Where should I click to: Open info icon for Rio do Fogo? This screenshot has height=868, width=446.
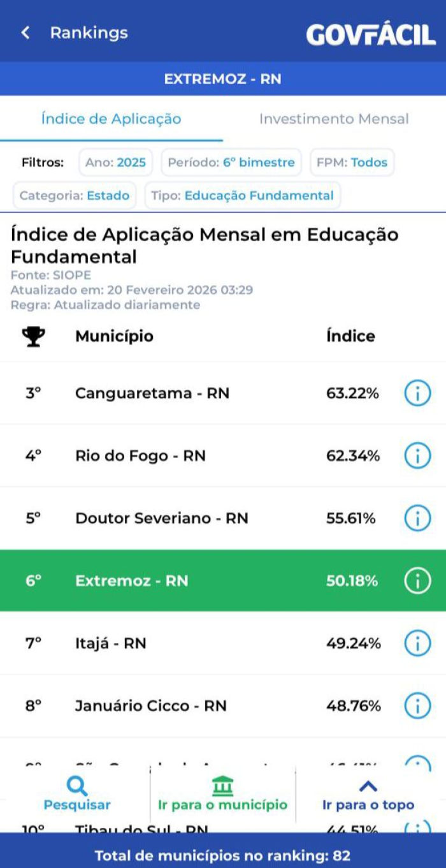coord(417,456)
